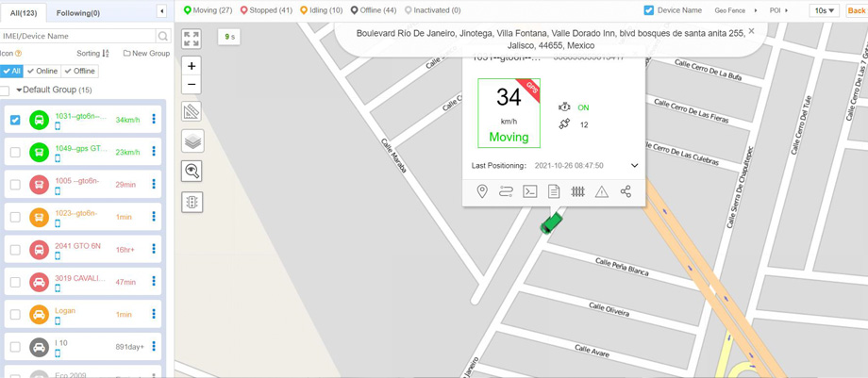The width and height of the screenshot is (868, 378).
Task: Check the Default Group checkbox
Action: pos(6,90)
